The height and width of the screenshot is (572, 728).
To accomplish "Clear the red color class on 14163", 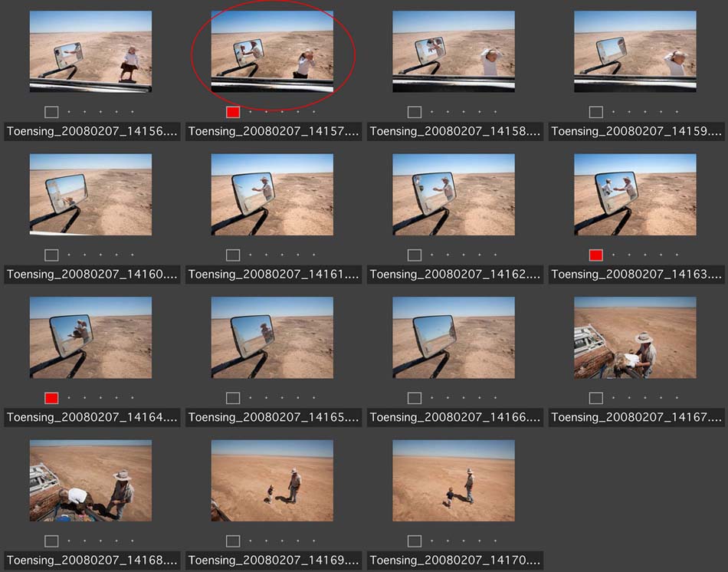I will pos(596,255).
